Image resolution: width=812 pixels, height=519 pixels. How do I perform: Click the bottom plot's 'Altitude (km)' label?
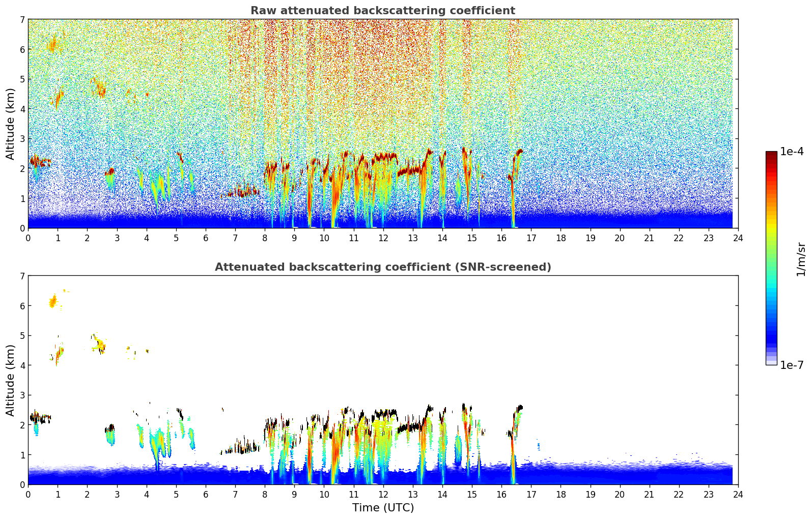pos(11,380)
